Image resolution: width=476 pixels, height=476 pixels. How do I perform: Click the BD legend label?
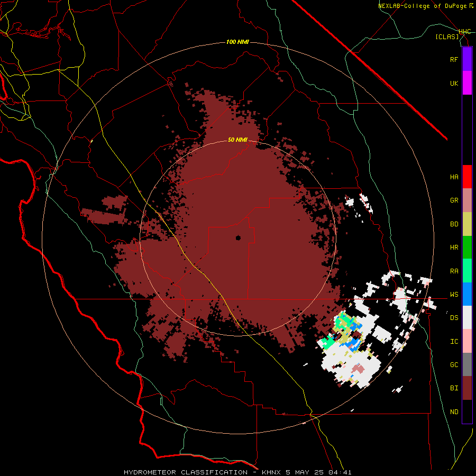[x=454, y=224]
